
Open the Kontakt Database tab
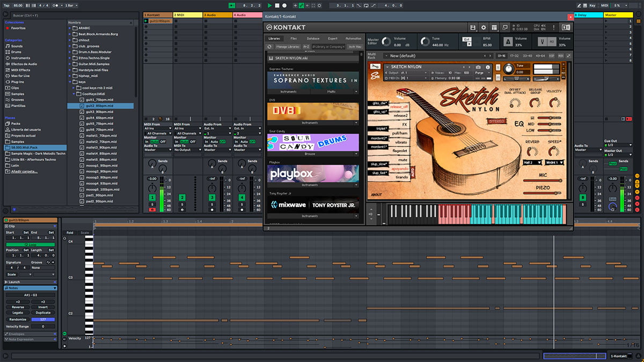(313, 39)
